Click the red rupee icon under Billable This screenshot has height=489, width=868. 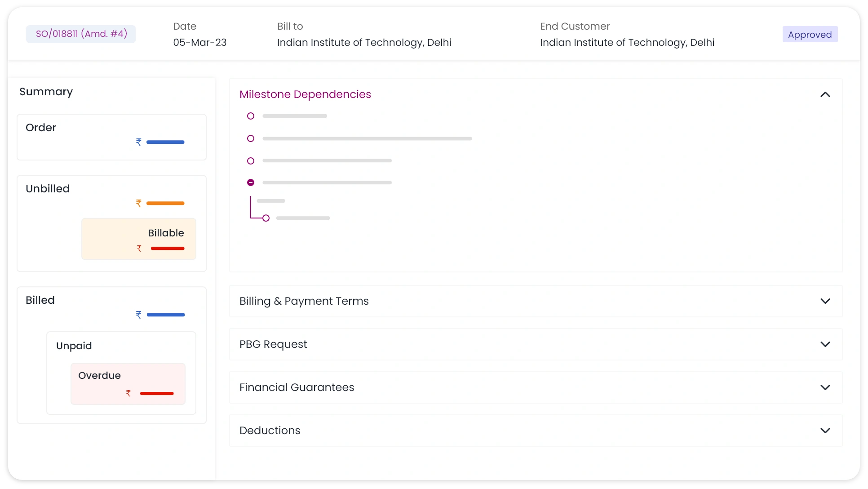(x=139, y=248)
